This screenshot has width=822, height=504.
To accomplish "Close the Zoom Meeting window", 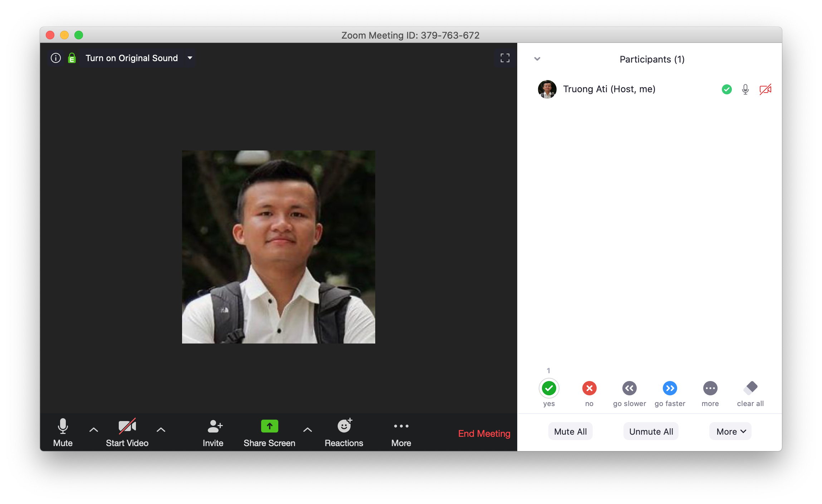I will (50, 35).
